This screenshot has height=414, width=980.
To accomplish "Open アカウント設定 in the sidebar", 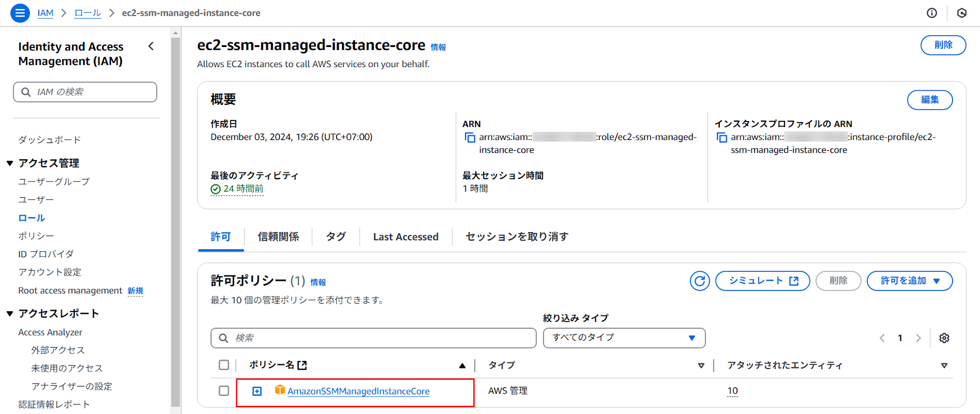I will click(50, 272).
